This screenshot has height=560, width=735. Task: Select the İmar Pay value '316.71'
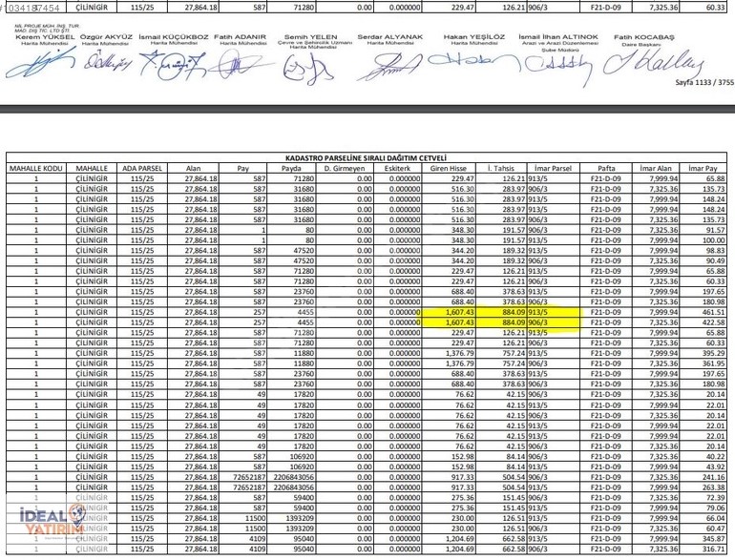click(x=714, y=550)
